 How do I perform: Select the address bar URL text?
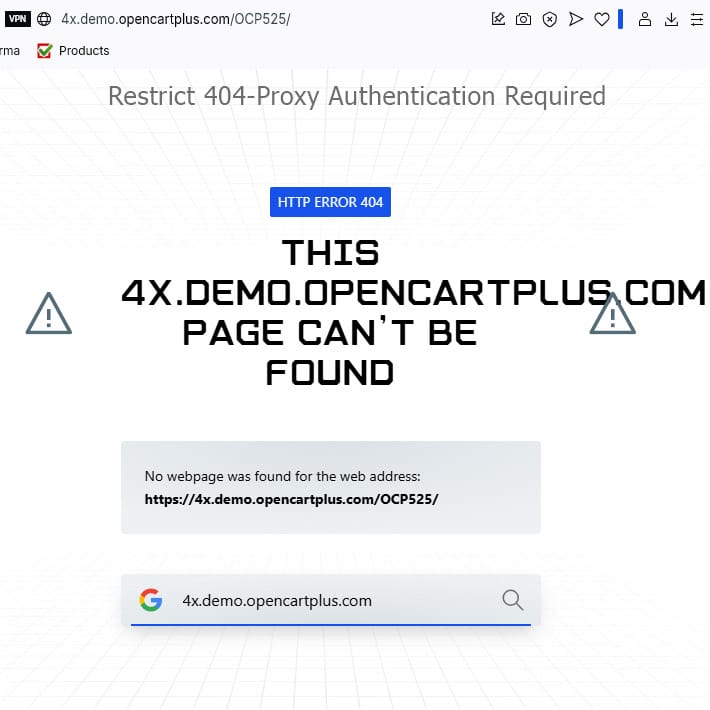[x=176, y=19]
